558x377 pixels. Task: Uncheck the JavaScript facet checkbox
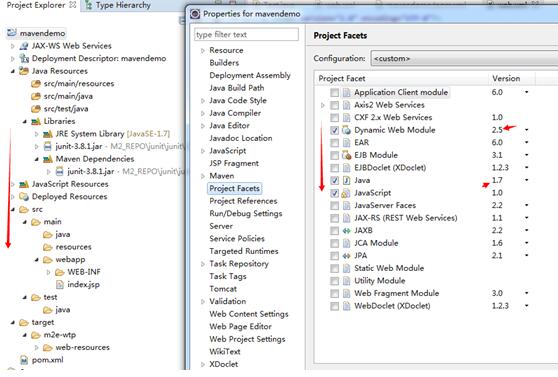pos(334,193)
